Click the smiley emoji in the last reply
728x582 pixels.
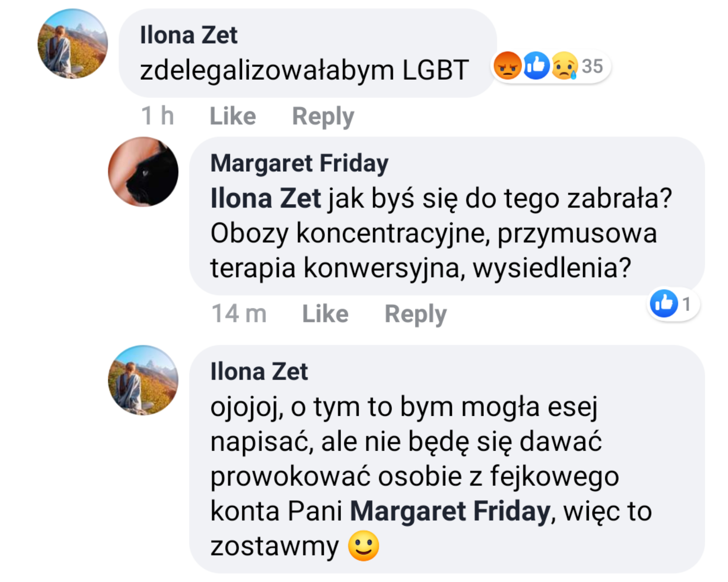363,546
